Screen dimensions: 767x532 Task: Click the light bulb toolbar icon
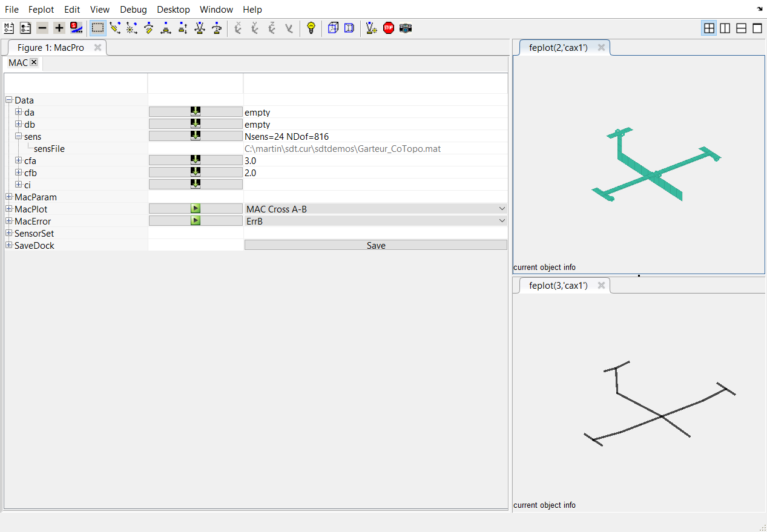[311, 28]
